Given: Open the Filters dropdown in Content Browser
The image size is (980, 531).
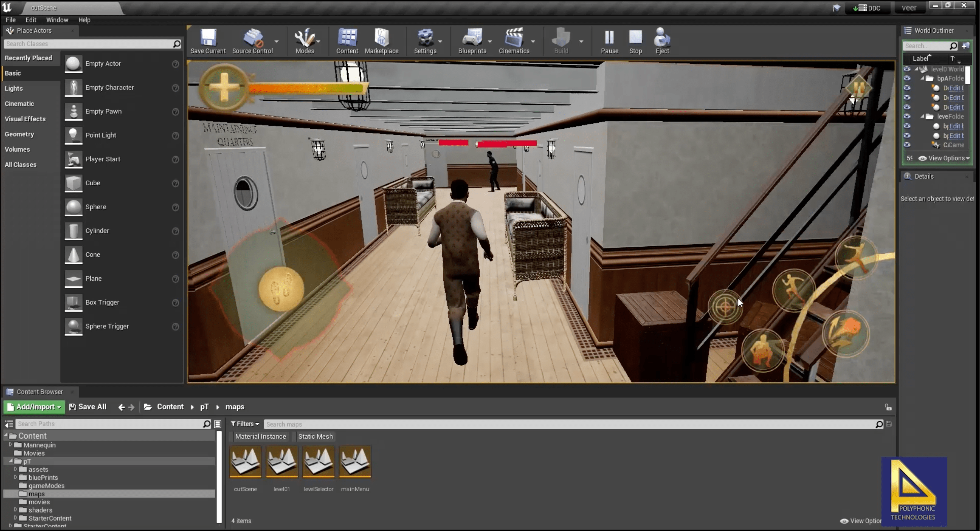Looking at the screenshot, I should tap(245, 424).
